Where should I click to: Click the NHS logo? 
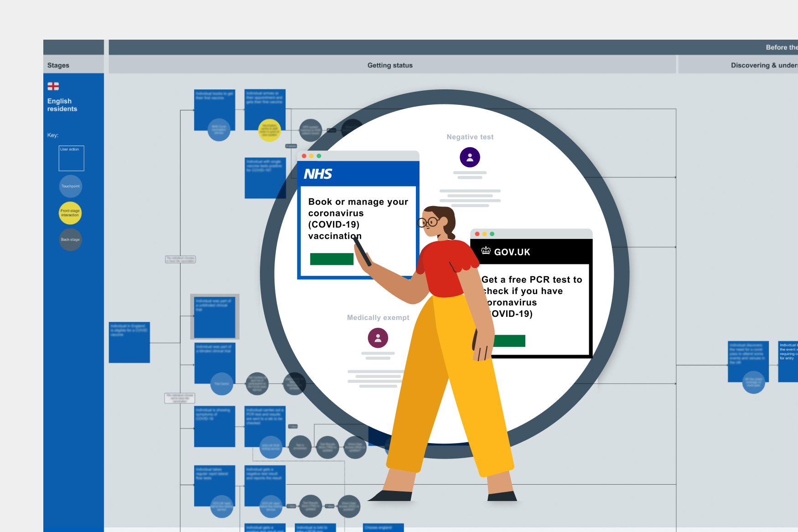pyautogui.click(x=318, y=174)
